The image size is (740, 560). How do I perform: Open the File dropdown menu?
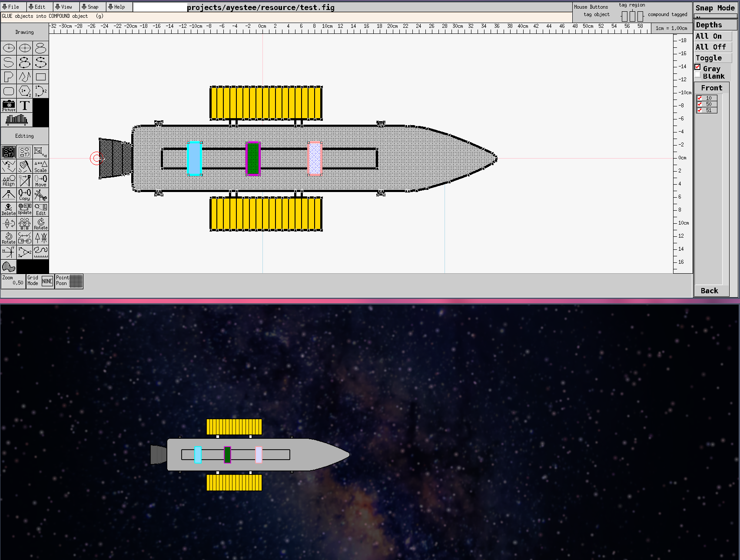(11, 7)
